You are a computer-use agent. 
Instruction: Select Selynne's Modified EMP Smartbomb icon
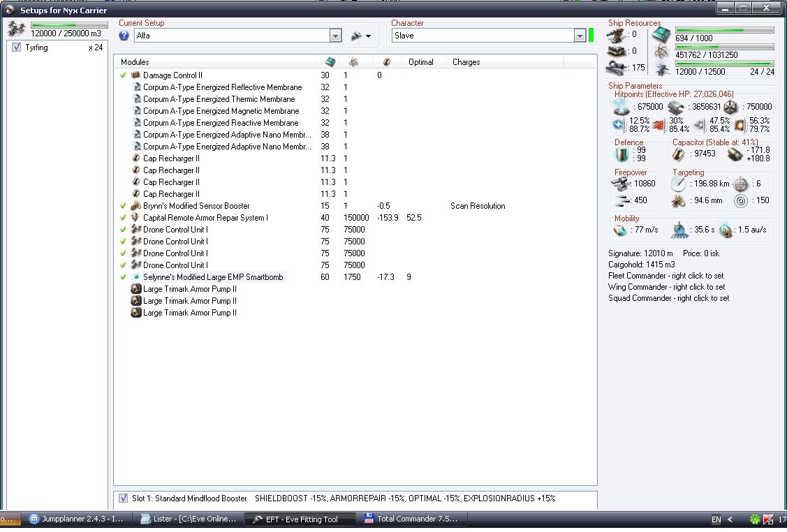click(135, 277)
